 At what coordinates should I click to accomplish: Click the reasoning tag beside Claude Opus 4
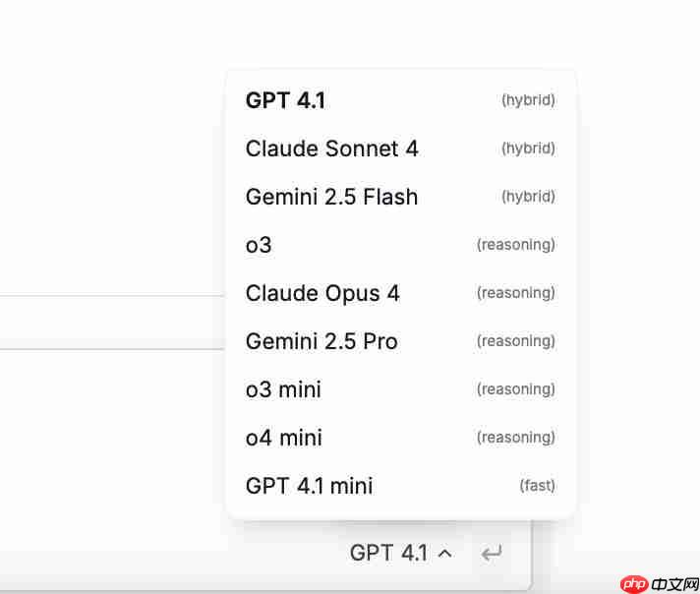coord(515,293)
